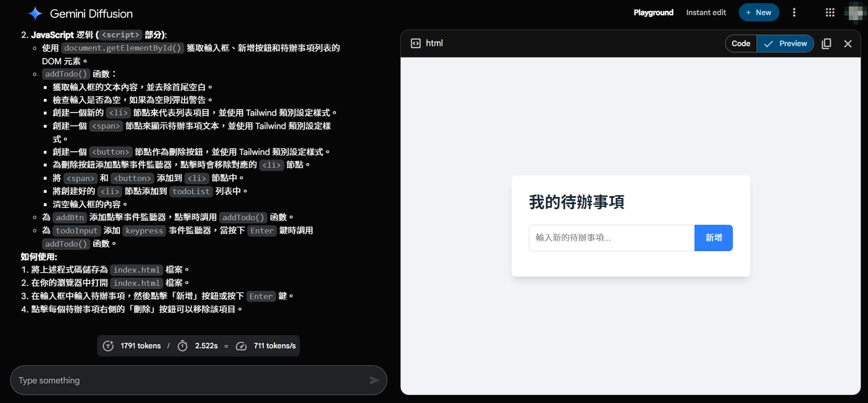Click the 我的待辦事項 heading
868x403 pixels.
click(576, 202)
